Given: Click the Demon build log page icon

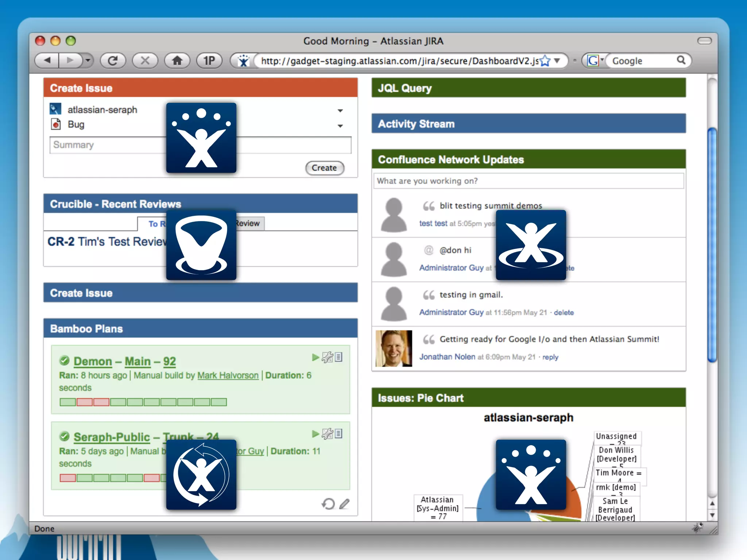Looking at the screenshot, I should (338, 357).
